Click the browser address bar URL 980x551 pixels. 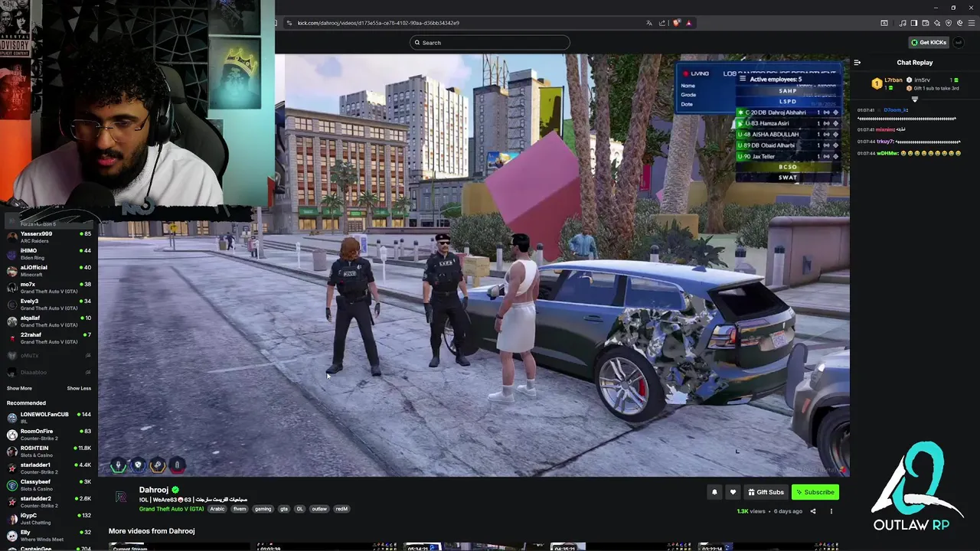point(378,23)
